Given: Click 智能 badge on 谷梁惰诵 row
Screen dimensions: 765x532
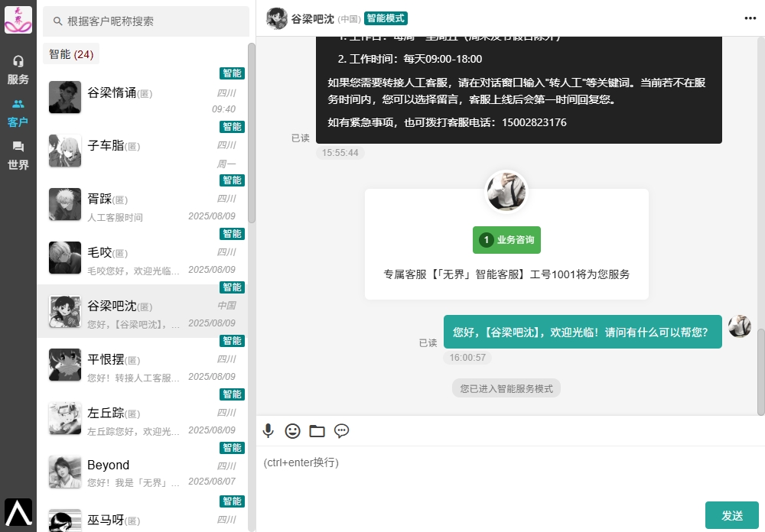Looking at the screenshot, I should pyautogui.click(x=233, y=73).
